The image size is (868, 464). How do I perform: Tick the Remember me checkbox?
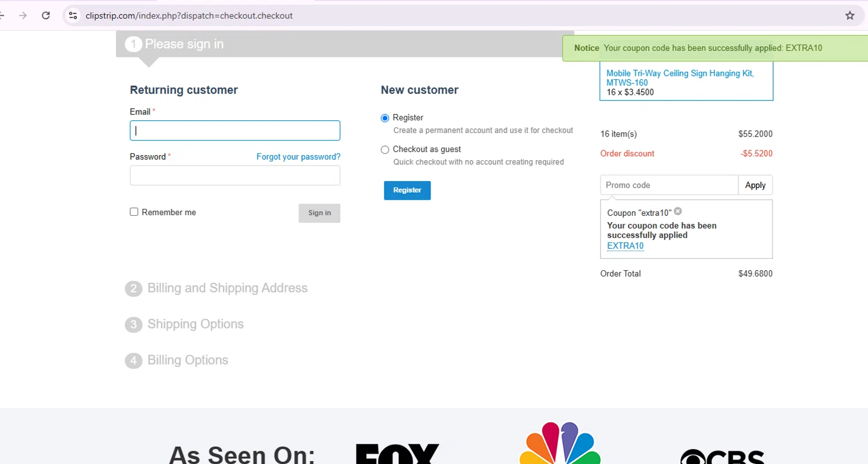coord(134,212)
